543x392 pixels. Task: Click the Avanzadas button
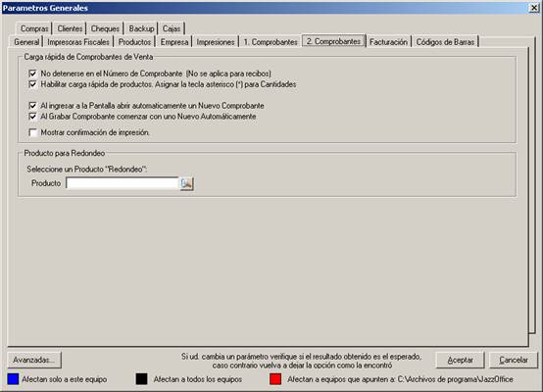(x=34, y=360)
